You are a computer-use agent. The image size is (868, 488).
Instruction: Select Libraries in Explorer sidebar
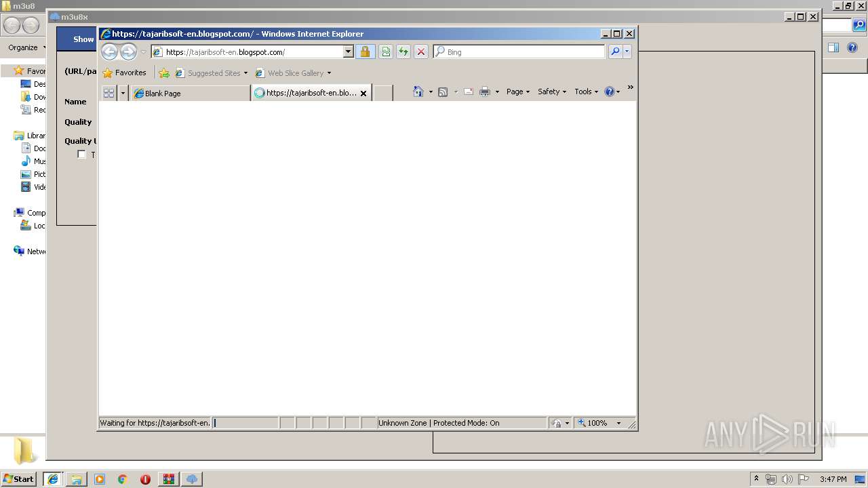point(31,136)
